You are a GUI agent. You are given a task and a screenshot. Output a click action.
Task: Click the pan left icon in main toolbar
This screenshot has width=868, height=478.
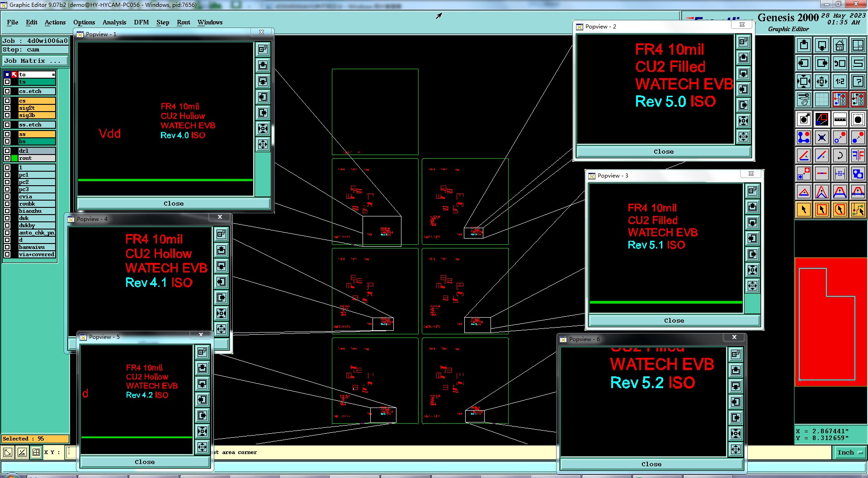[803, 63]
